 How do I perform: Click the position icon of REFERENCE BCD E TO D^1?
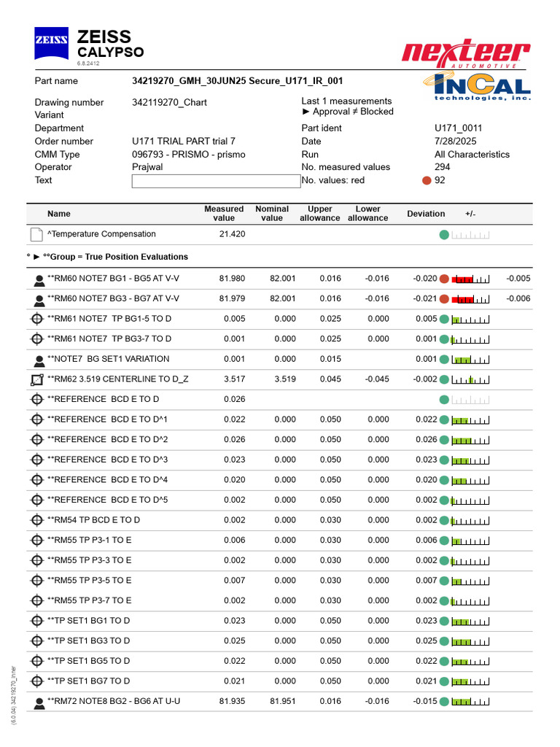[x=36, y=419]
